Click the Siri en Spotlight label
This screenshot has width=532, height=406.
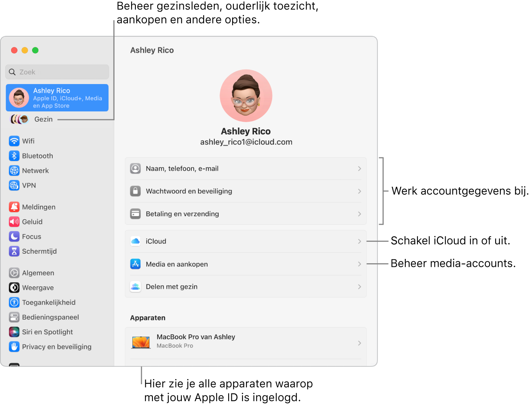(48, 332)
